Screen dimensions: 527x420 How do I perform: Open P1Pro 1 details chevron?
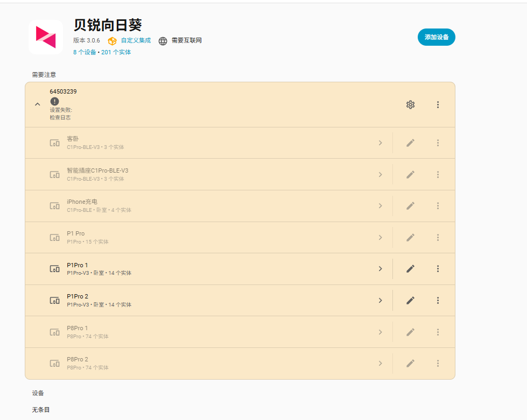point(380,268)
